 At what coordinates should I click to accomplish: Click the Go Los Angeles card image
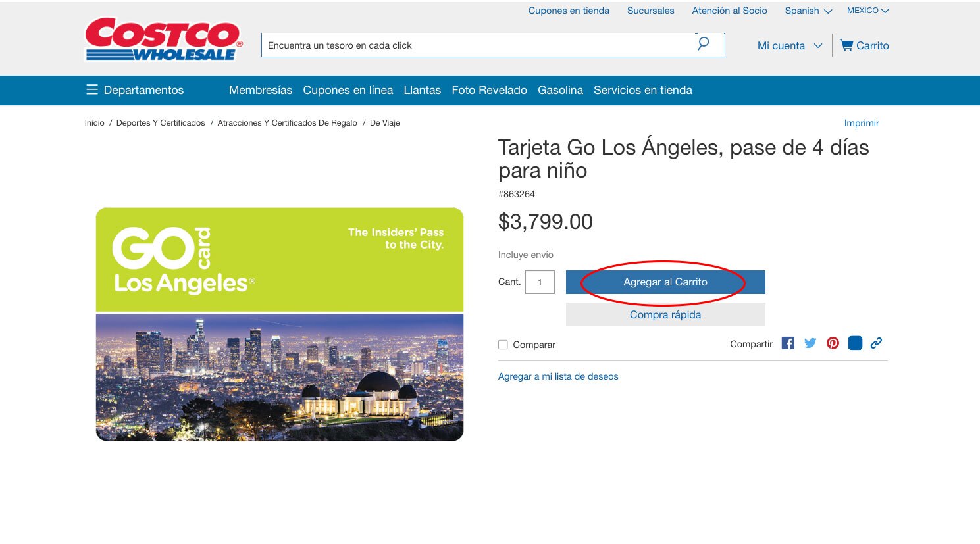pos(280,324)
